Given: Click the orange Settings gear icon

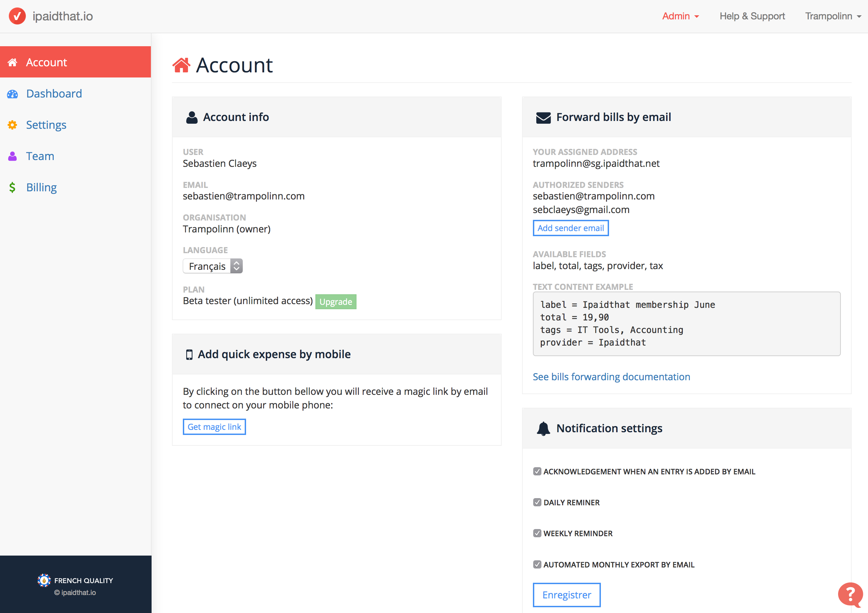Looking at the screenshot, I should coord(13,125).
